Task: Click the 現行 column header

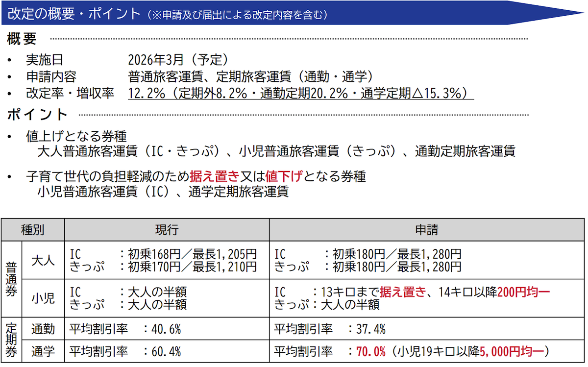Action: click(167, 230)
